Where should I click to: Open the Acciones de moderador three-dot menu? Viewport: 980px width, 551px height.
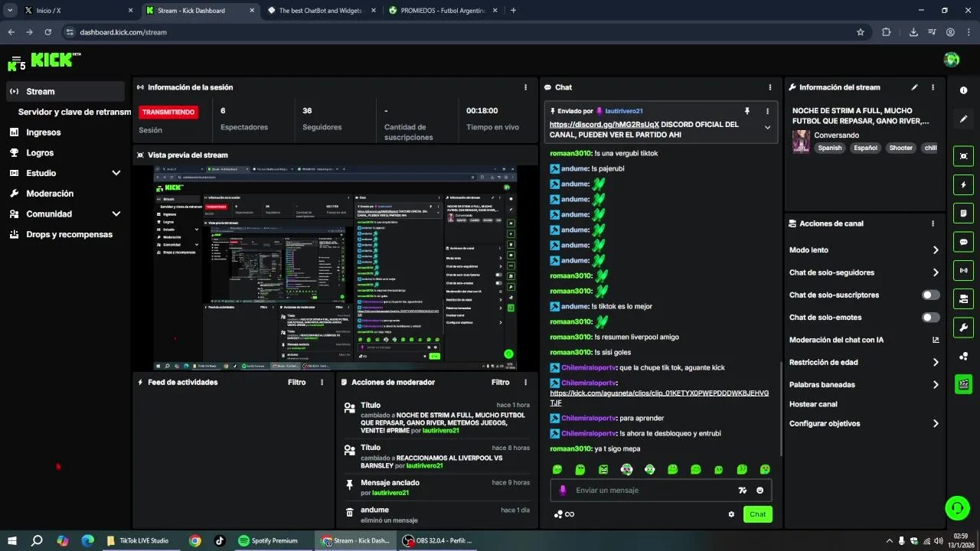pyautogui.click(x=525, y=382)
